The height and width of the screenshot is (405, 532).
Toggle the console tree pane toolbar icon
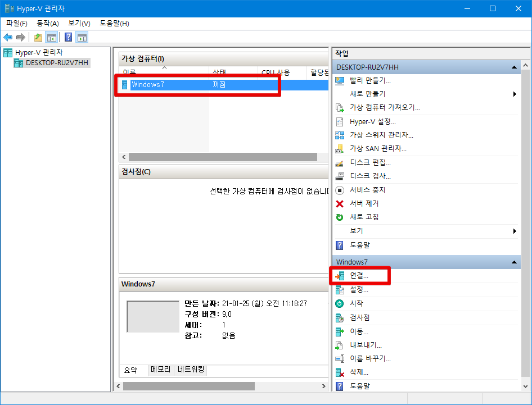52,37
